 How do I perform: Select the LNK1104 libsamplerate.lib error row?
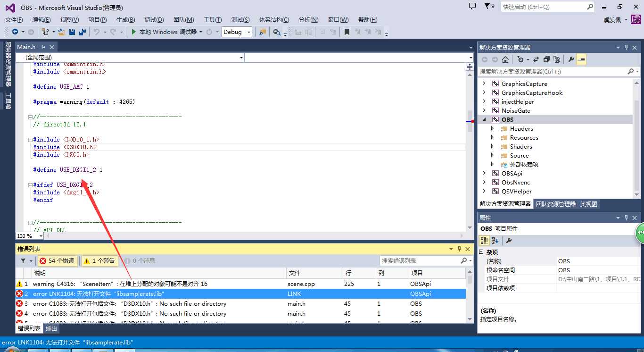(240, 293)
